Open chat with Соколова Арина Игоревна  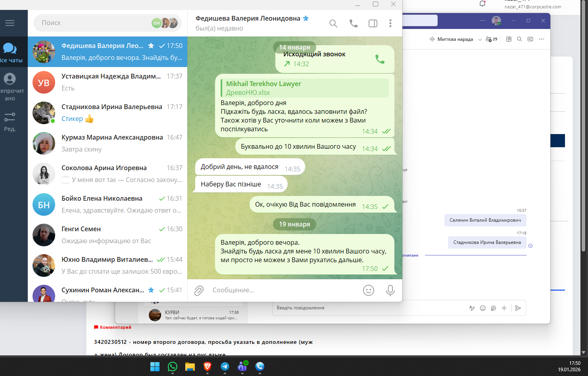pyautogui.click(x=108, y=174)
